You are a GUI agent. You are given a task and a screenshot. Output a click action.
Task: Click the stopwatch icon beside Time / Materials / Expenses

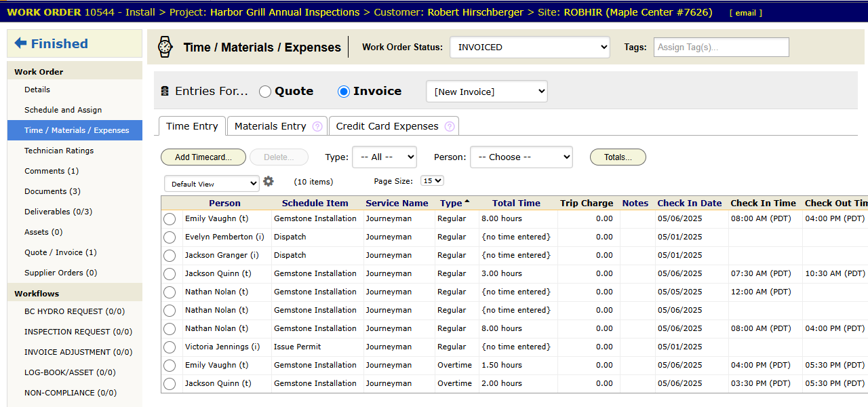pos(165,47)
